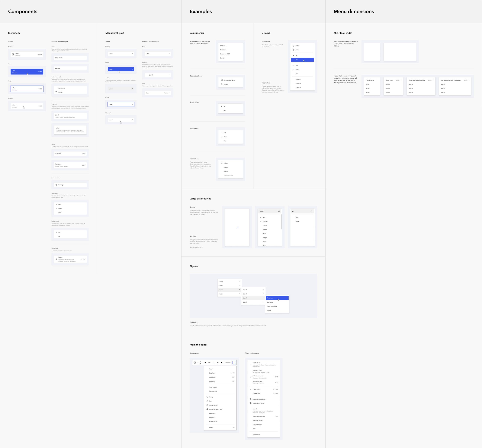
Task: Click the block mover up/down arrows
Action: coord(200,363)
